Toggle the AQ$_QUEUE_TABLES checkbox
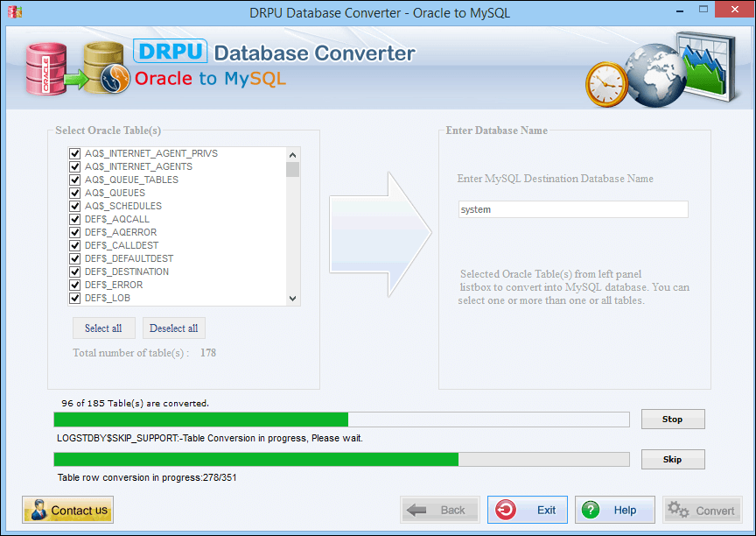The width and height of the screenshot is (756, 536). click(74, 180)
